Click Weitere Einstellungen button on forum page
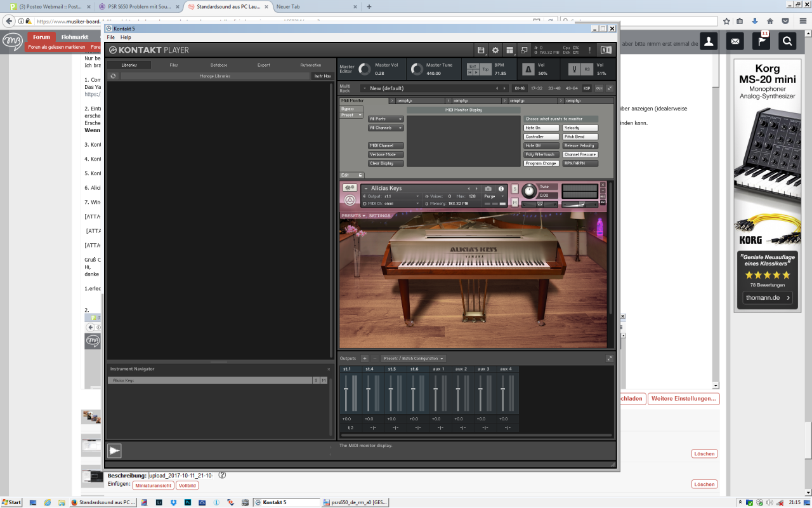 tap(684, 399)
